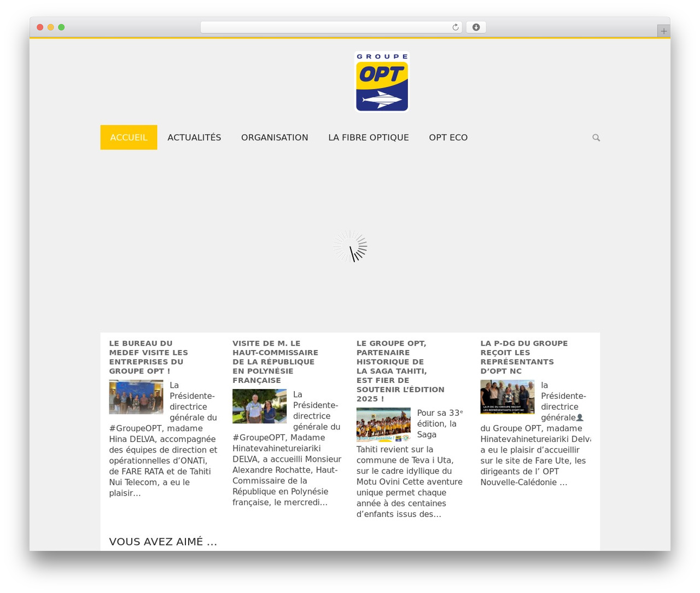Click the red close window button
Image resolution: width=700 pixels, height=593 pixels.
[x=40, y=27]
